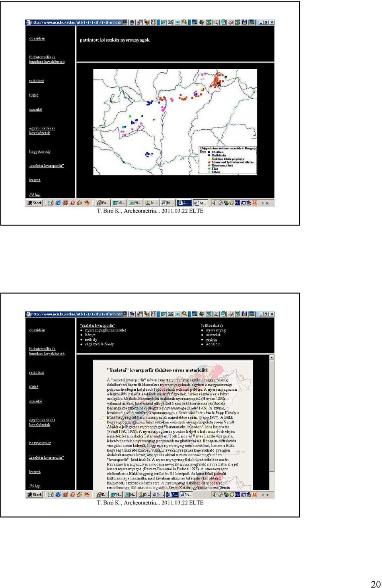The width and height of the screenshot is (382, 588).
Task: Click the Word icon in map window shortcut bar
Action: tap(163, 23)
